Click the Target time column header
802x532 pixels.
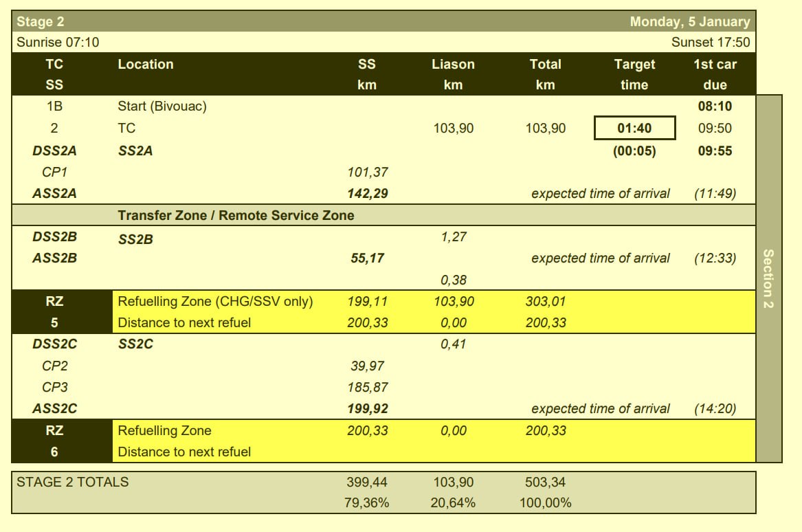[x=634, y=74]
